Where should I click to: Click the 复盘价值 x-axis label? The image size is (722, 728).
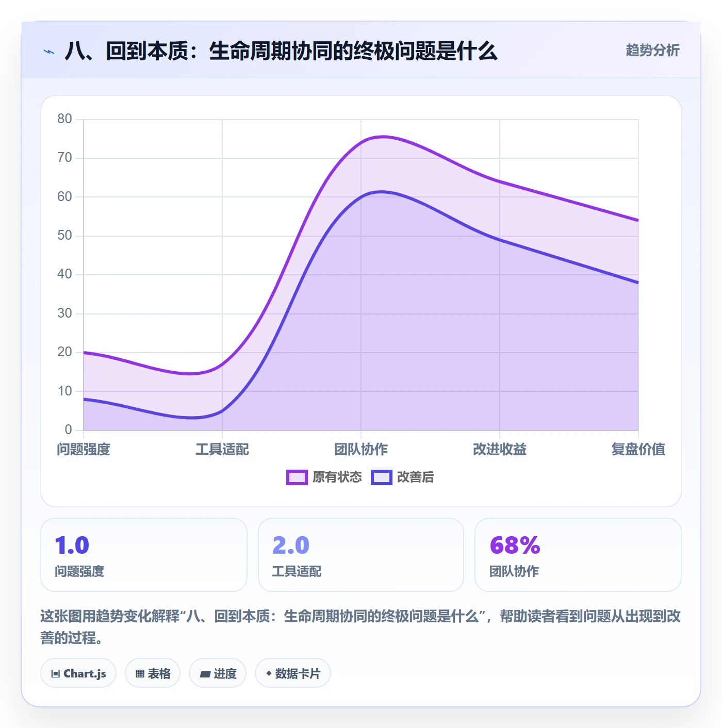pos(638,450)
